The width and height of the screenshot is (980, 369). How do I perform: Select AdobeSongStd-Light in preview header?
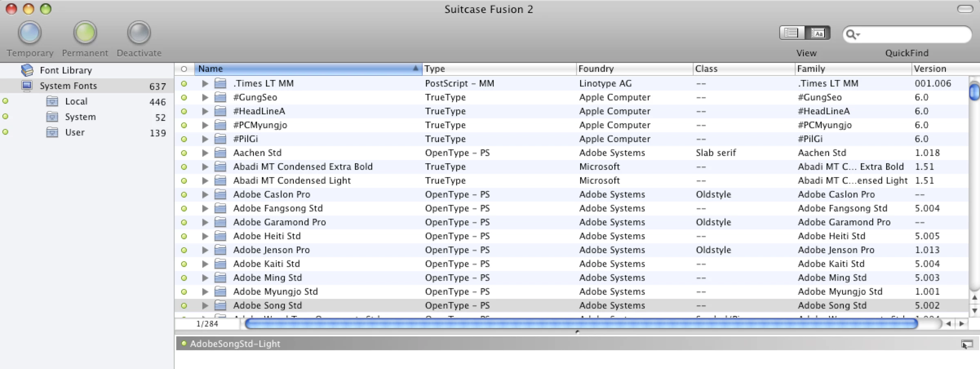(235, 344)
